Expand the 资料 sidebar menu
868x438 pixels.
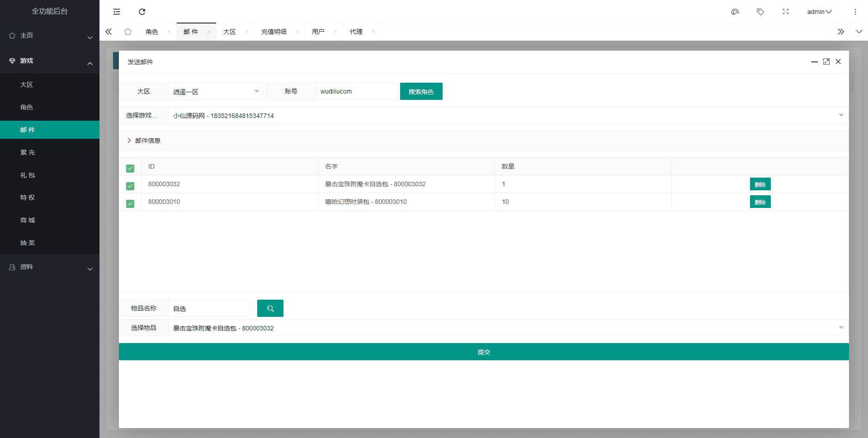click(50, 267)
